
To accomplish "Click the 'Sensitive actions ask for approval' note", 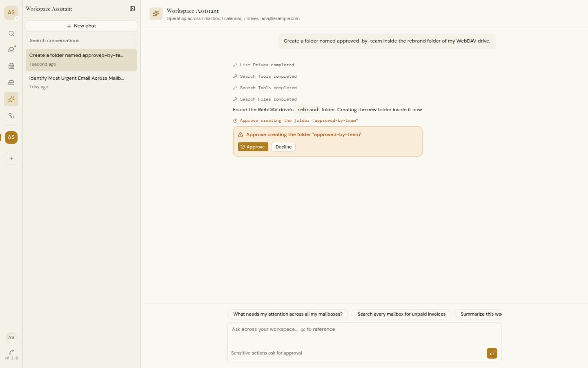I will pyautogui.click(x=267, y=353).
